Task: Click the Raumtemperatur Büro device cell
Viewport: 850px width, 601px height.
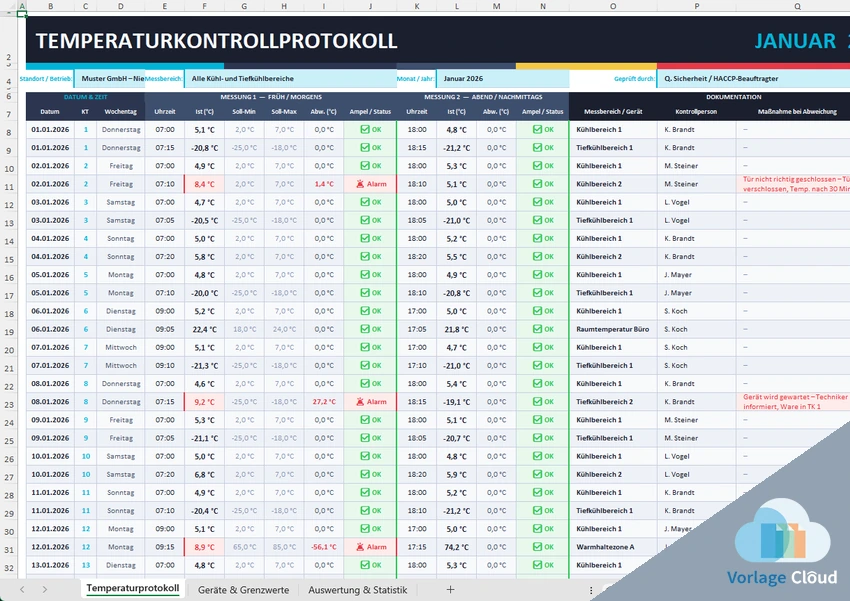Action: coord(613,329)
